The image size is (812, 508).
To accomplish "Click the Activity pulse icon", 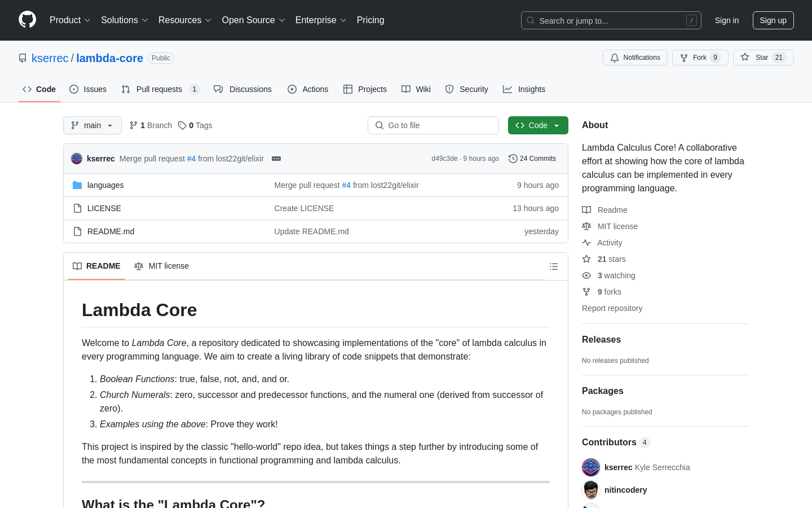I will pos(586,243).
